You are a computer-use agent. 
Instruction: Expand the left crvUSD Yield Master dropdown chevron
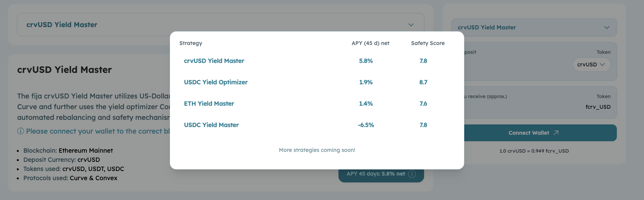tap(411, 25)
